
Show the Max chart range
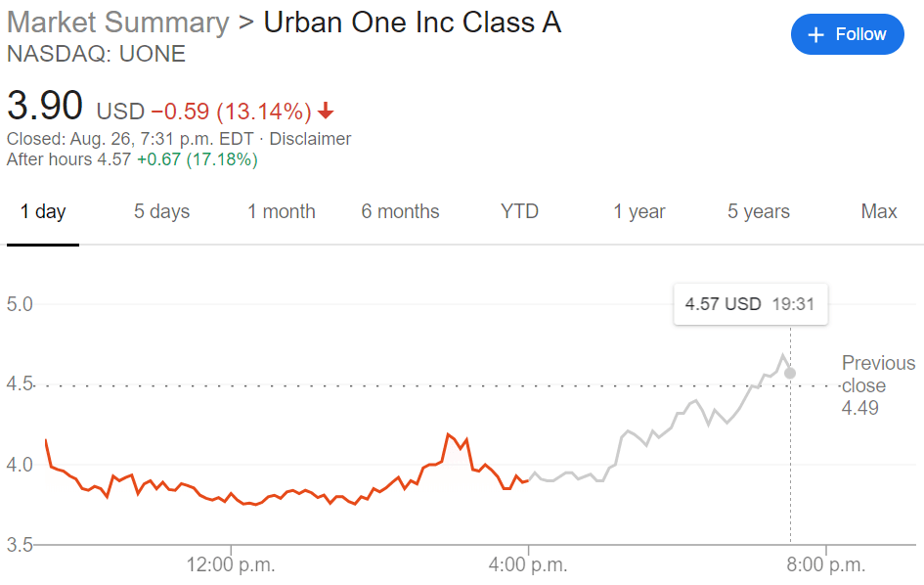pos(878,211)
